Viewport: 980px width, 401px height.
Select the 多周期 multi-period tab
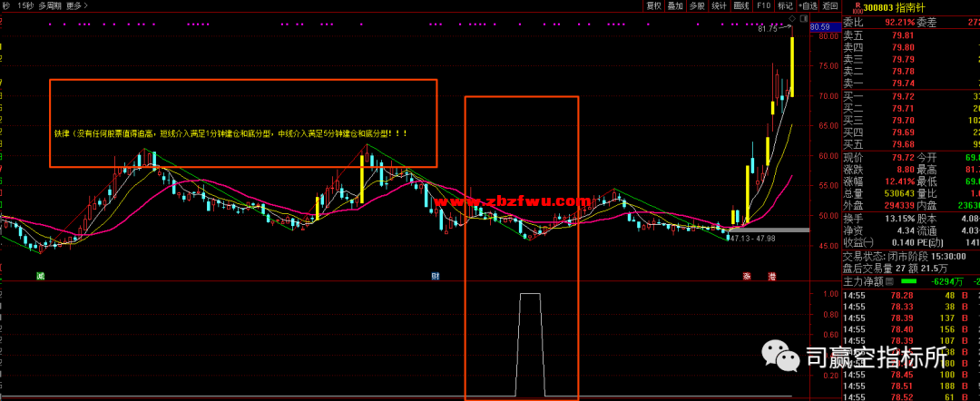(x=51, y=5)
